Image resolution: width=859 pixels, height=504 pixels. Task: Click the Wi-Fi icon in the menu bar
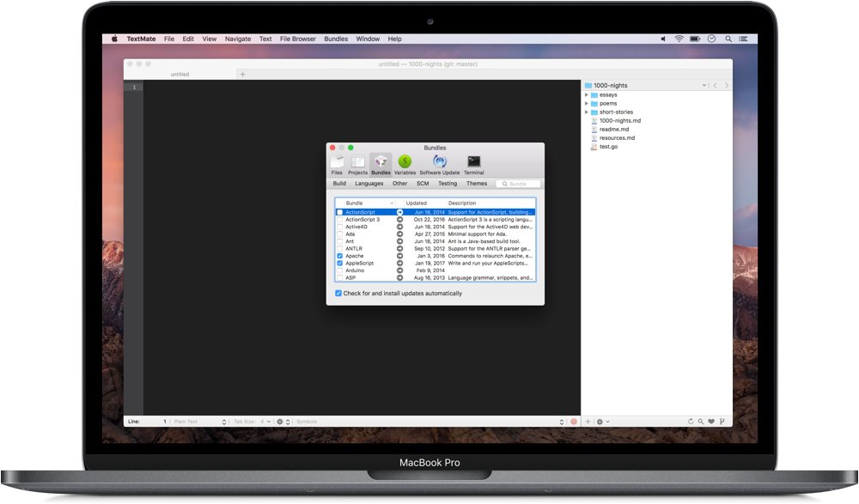[x=679, y=39]
